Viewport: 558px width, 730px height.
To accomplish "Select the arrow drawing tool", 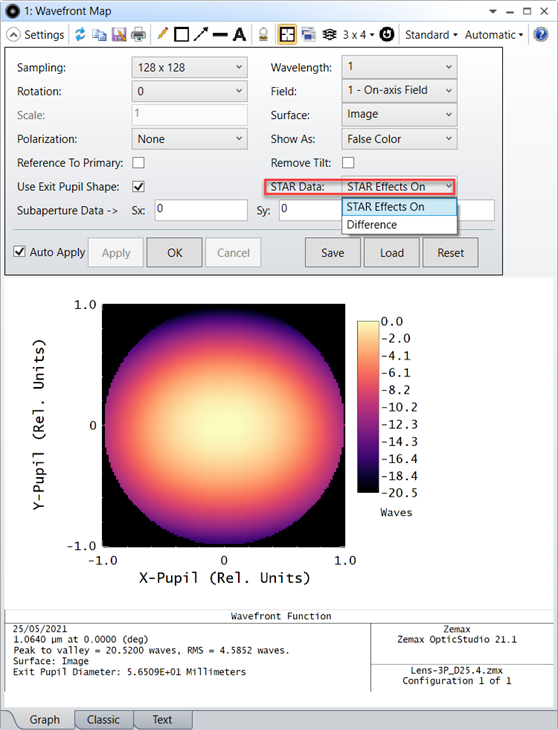I will click(201, 34).
